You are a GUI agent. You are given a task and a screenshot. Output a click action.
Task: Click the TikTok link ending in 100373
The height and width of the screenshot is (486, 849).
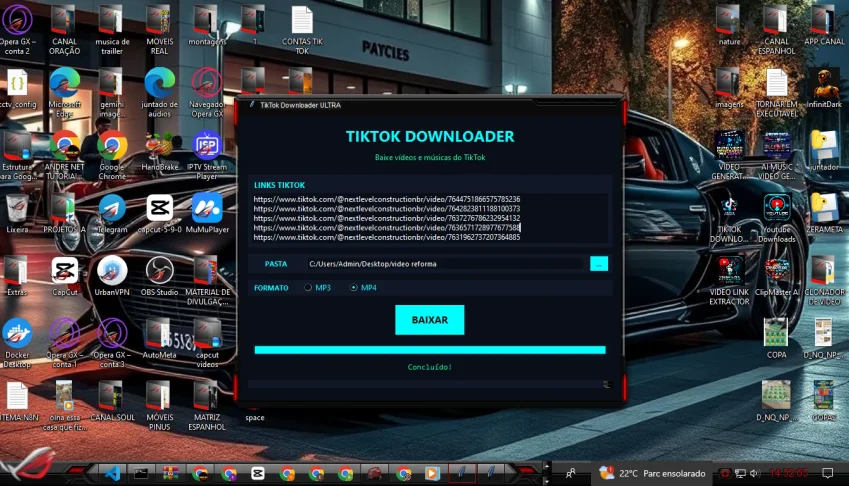pyautogui.click(x=387, y=208)
